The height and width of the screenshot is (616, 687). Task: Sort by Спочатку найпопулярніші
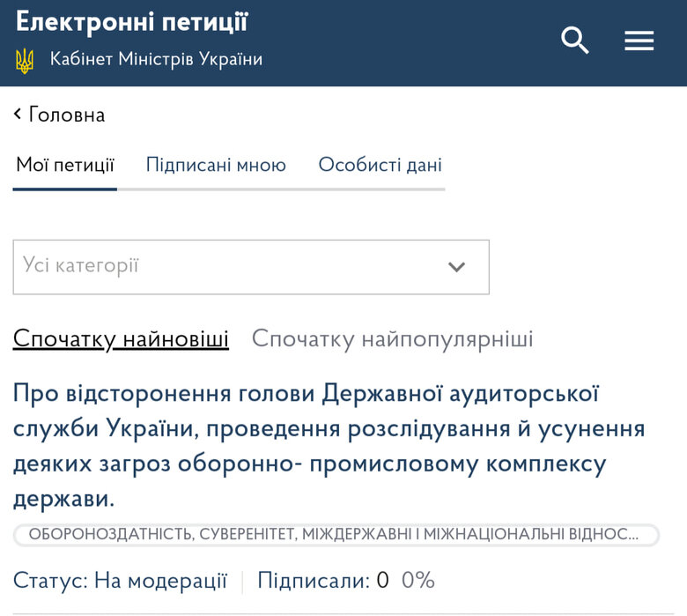(392, 339)
